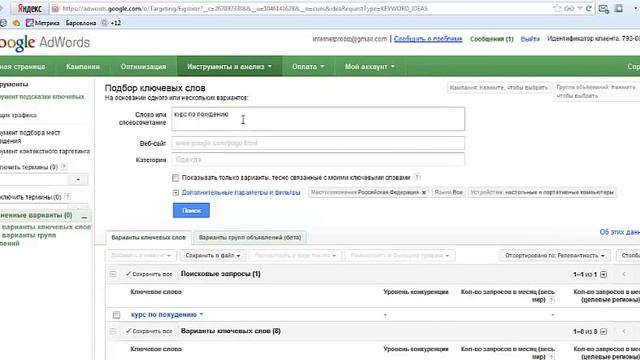Screen dimensions: 640x360
Task: Click the Категория input field
Action: 318,159
